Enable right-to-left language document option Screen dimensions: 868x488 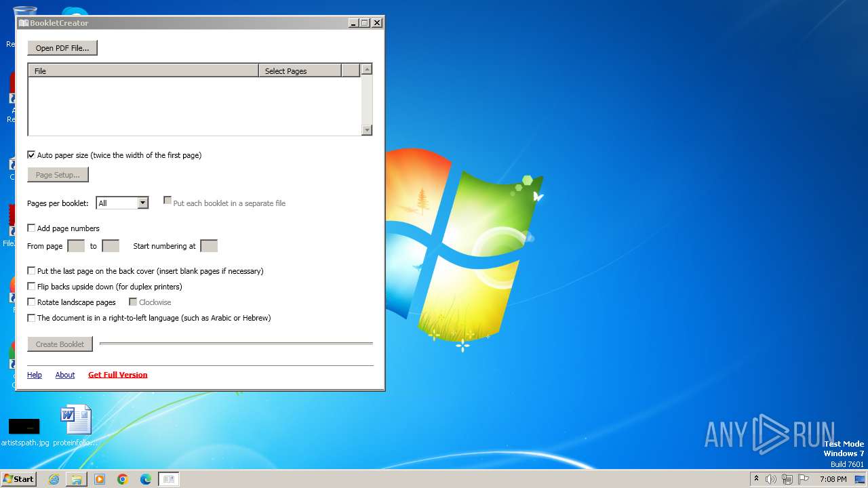pyautogui.click(x=31, y=318)
